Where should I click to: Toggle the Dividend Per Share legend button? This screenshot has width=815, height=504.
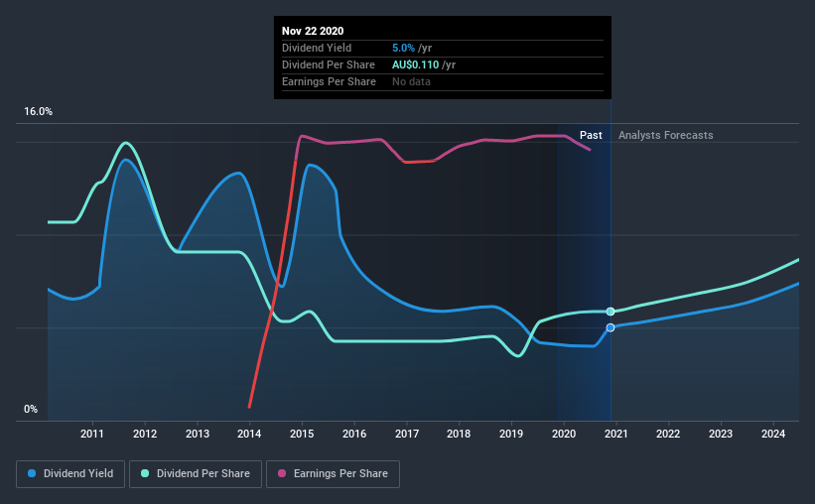(x=196, y=474)
